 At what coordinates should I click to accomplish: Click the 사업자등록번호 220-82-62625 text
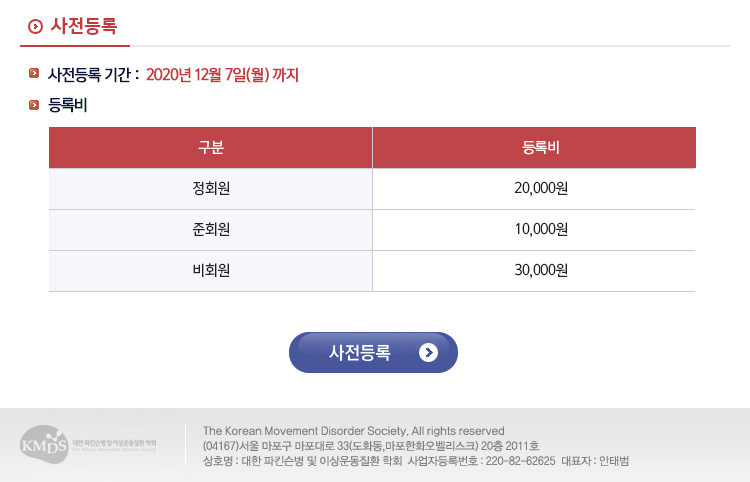pos(481,461)
